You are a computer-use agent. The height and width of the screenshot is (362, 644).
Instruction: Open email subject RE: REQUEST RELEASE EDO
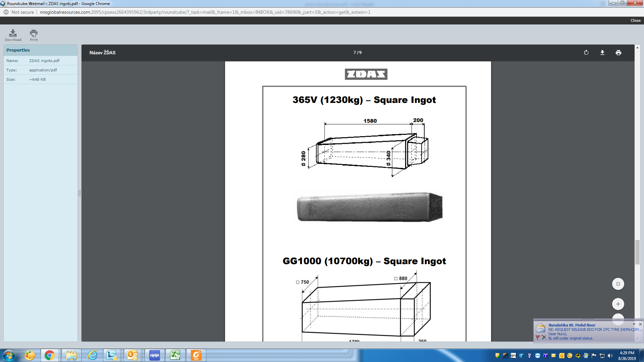click(595, 329)
